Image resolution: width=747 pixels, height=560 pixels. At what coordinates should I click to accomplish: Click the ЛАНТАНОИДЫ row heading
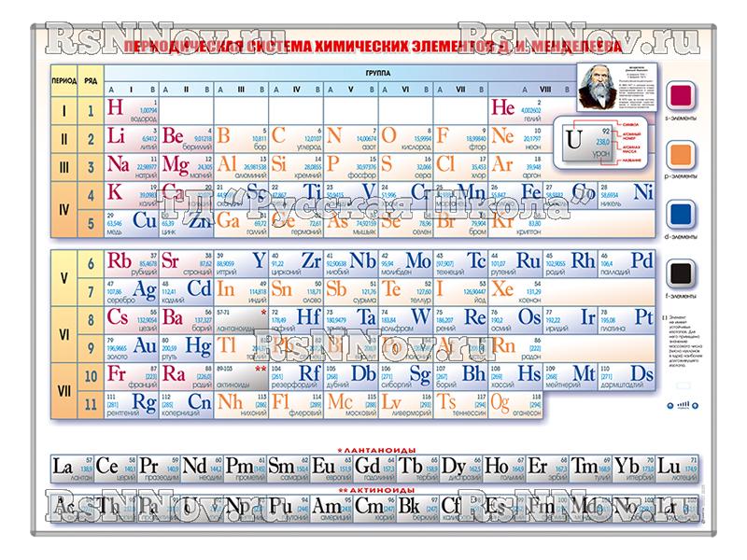point(376,450)
